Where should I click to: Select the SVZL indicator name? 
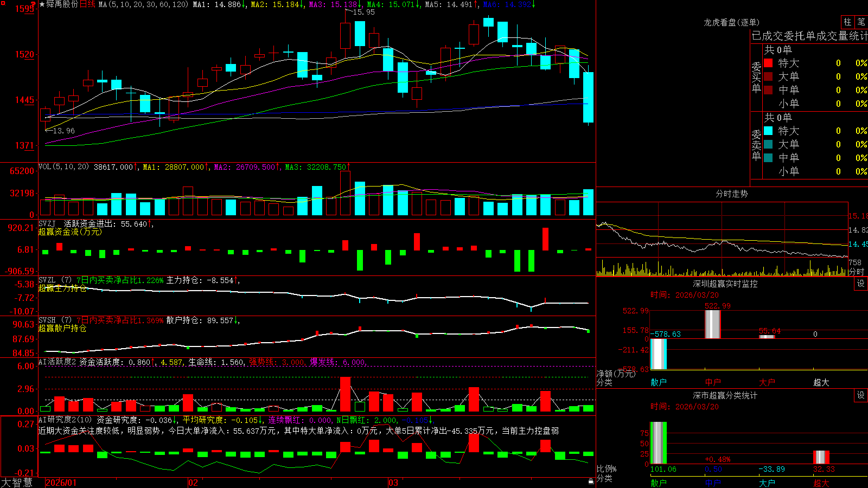pos(47,280)
